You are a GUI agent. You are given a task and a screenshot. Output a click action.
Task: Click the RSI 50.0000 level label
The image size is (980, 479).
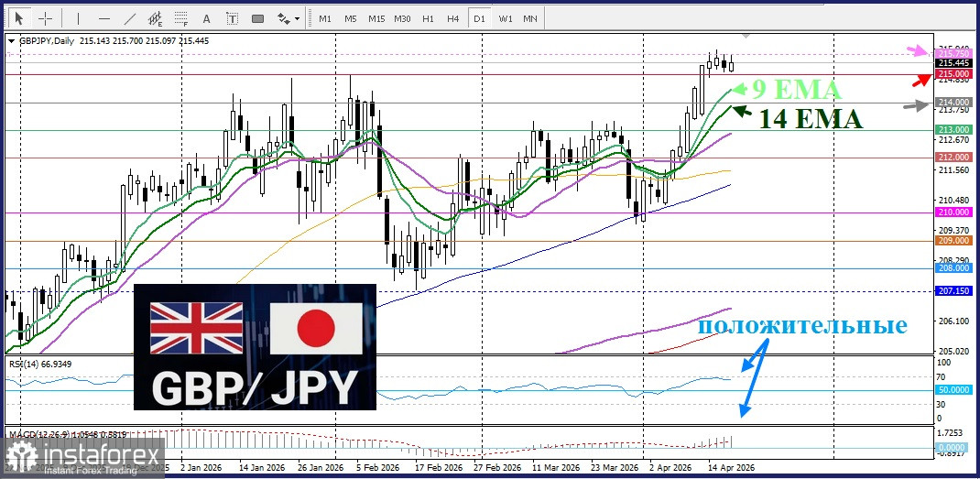pyautogui.click(x=953, y=389)
